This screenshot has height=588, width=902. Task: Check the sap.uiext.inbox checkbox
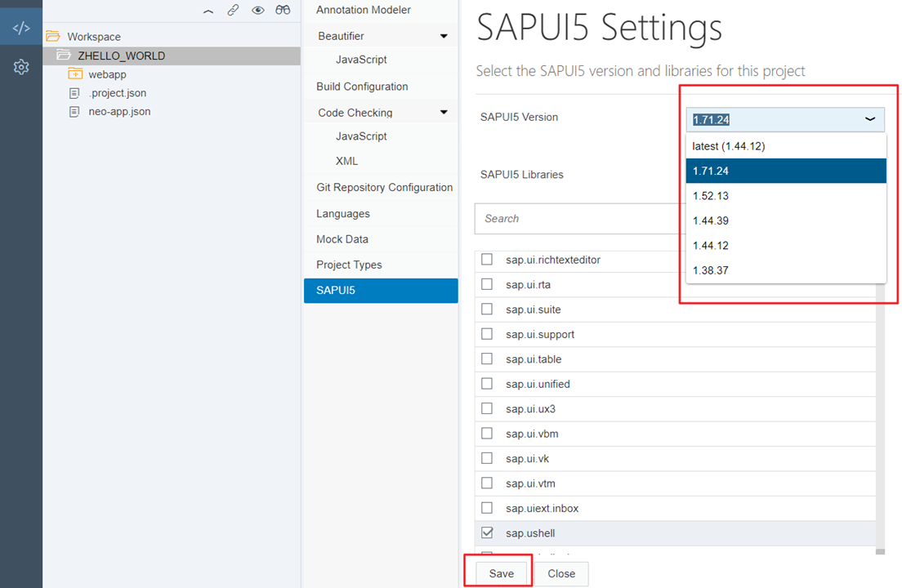487,507
